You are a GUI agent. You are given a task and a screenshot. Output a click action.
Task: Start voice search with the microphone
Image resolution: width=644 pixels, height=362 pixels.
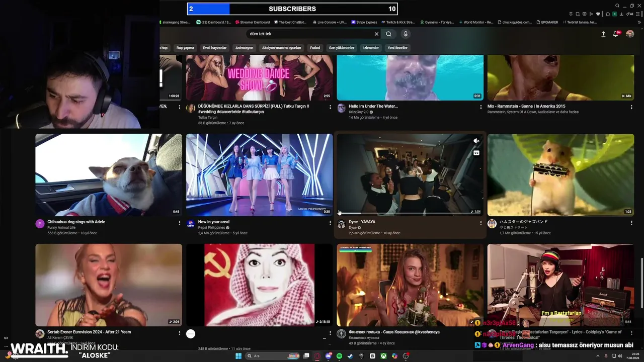406,34
